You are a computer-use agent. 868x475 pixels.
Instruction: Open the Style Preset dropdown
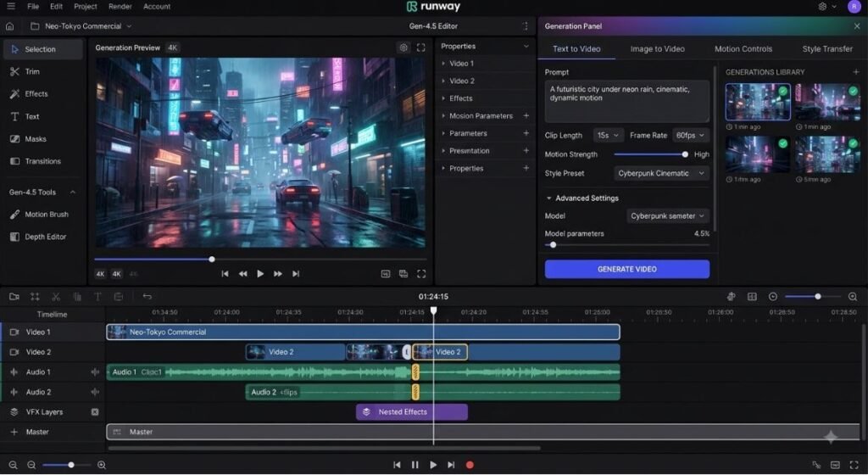[661, 173]
